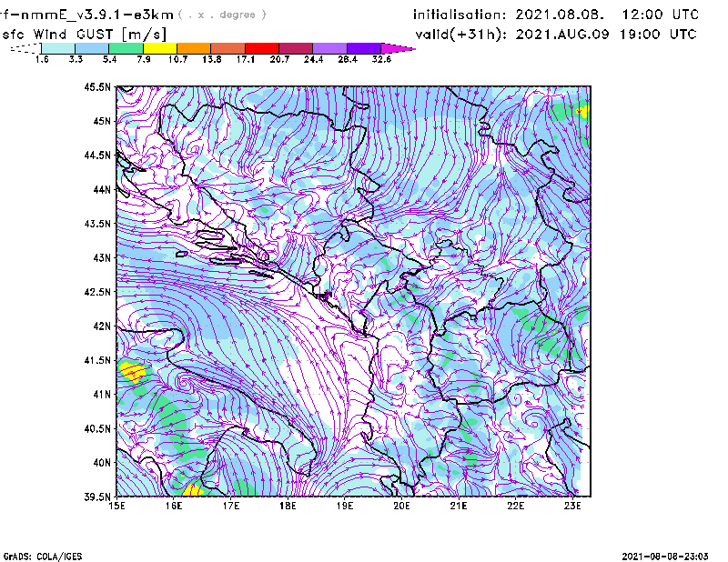728x562 pixels.
Task: Click the crimson legend swatch (20.7–24.4)
Action: [x=296, y=48]
